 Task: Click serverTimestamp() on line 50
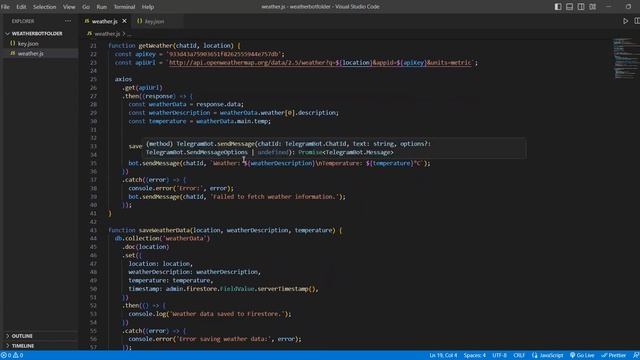pos(287,289)
